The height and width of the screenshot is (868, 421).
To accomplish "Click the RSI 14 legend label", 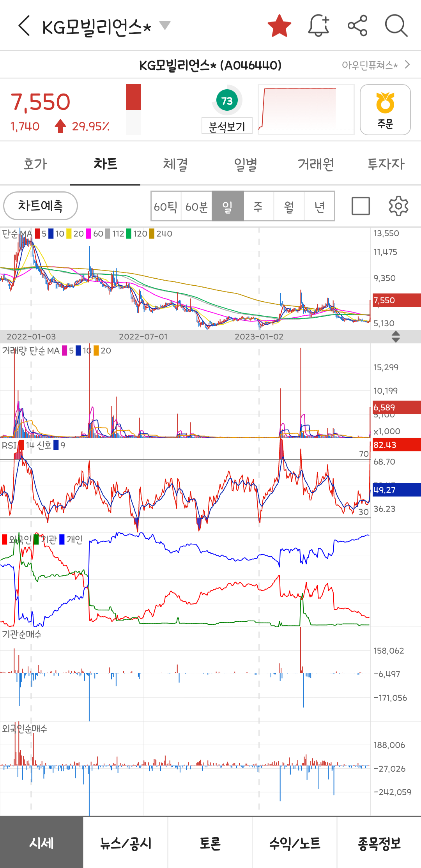I will tap(18, 445).
